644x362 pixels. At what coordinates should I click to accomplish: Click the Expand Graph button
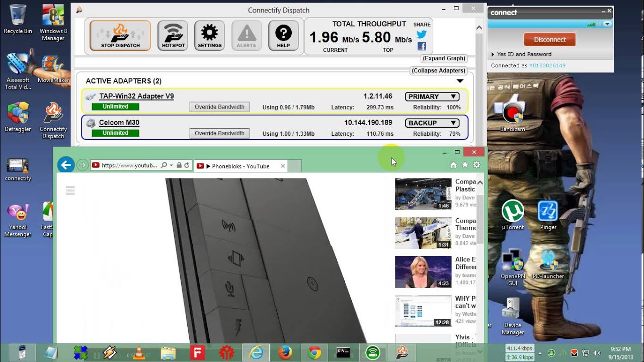(x=444, y=58)
